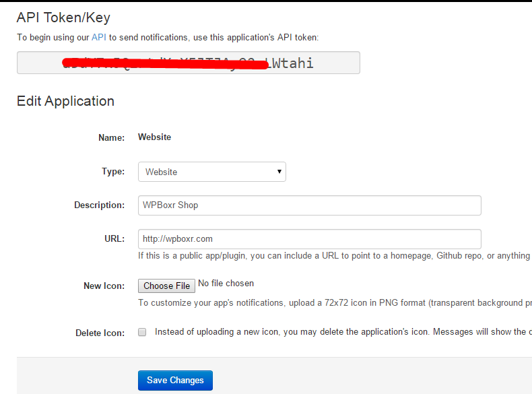Click the application name Website
Viewport: 532px width, 394px height.
[154, 137]
